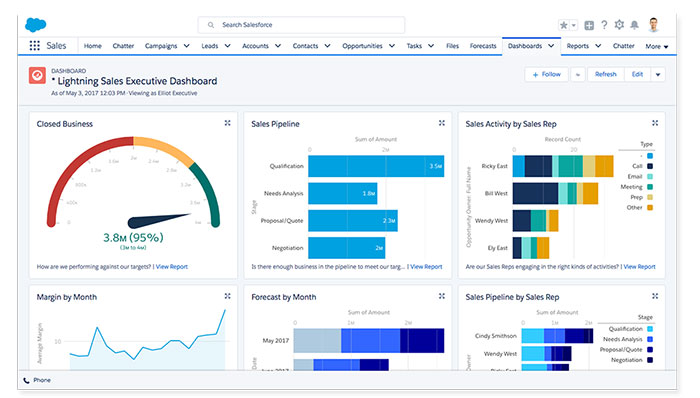Click the Refresh dashboard button
Viewport: 700px width, 398px height.
605,75
